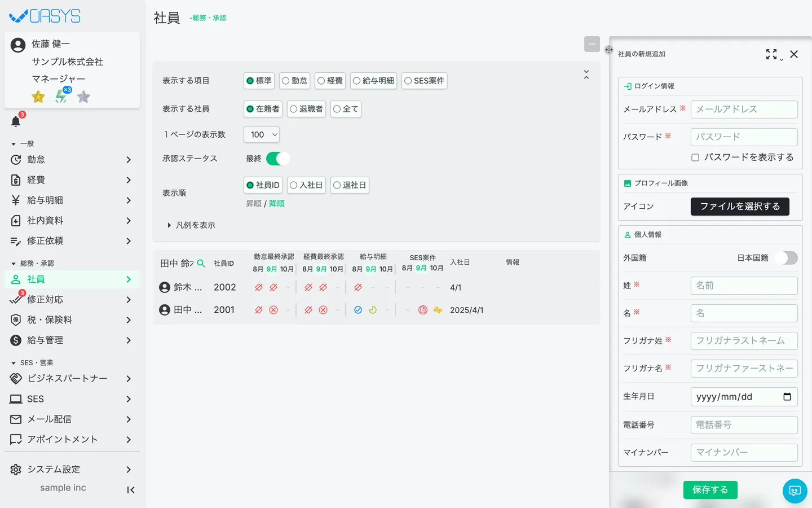Click the SES案件 stamp icon for 田中
The image size is (812, 508).
click(423, 310)
